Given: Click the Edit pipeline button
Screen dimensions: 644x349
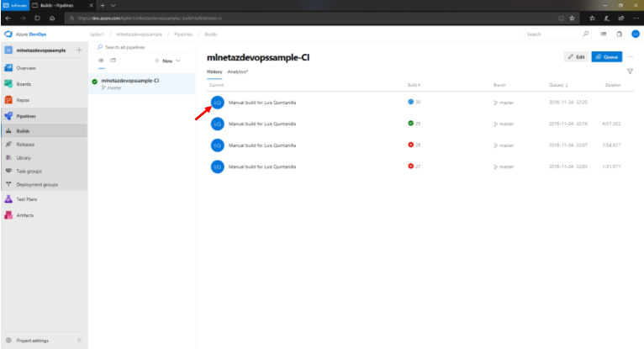Looking at the screenshot, I should coord(576,56).
